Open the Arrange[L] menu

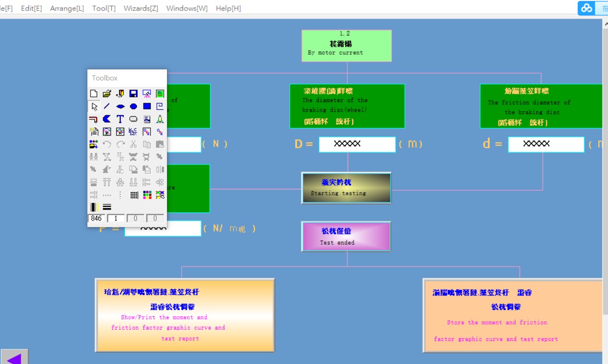67,8
